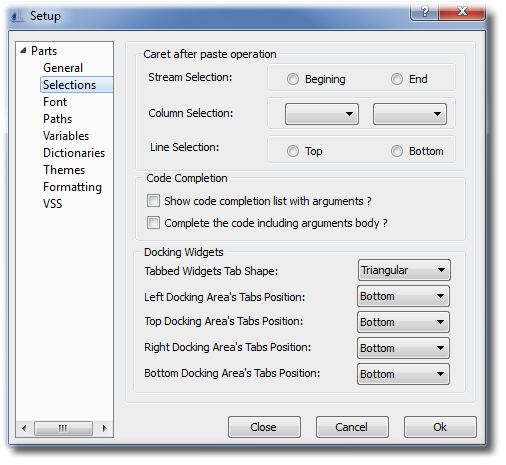Image resolution: width=506 pixels, height=465 pixels.
Task: Collapse the Parts tree node
Action: point(23,51)
